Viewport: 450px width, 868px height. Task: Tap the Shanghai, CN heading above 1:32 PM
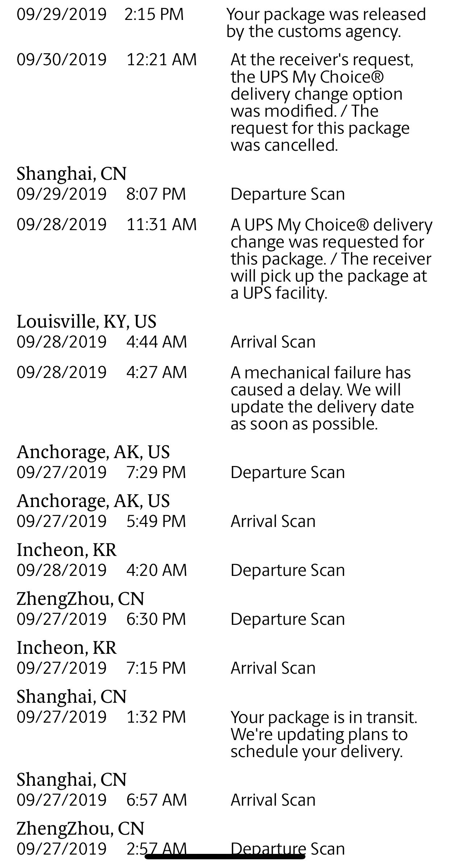[x=72, y=696]
